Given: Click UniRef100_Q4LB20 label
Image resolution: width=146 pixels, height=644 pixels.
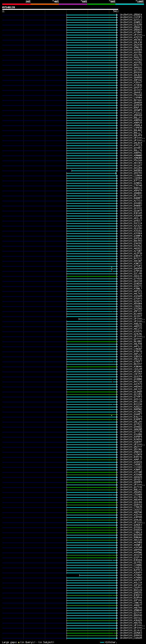Looking at the screenshot, I should tap(131, 75).
